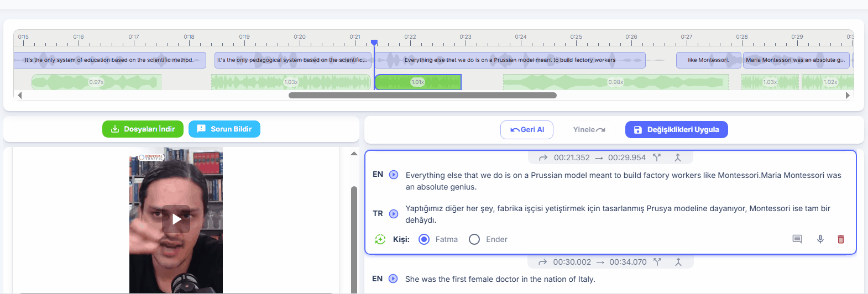Play the EN audio for 'She was the first female doctor'
Image resolution: width=868 pixels, height=294 pixels.
pos(393,279)
